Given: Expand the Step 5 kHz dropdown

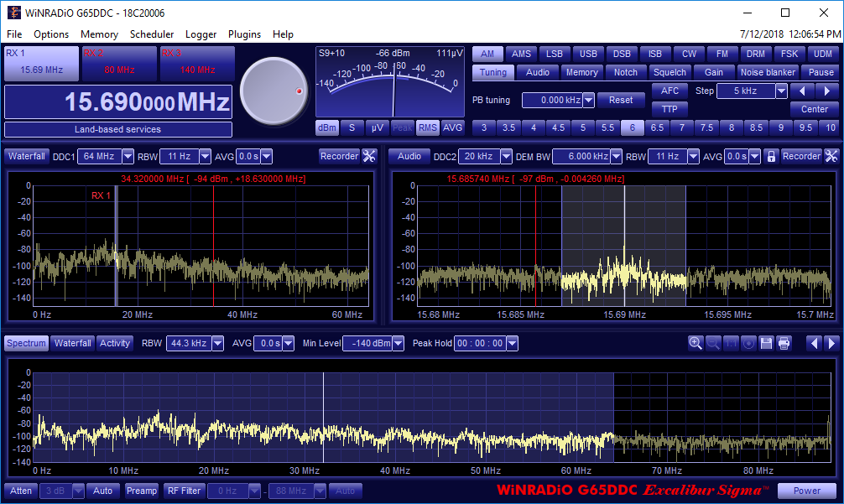Looking at the screenshot, I should pos(781,91).
